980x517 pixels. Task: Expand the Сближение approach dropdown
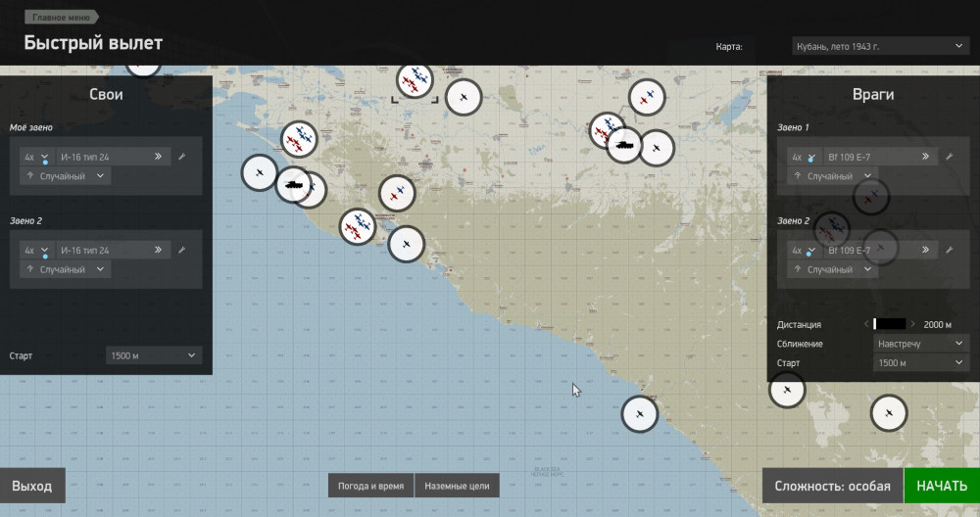[x=920, y=344]
